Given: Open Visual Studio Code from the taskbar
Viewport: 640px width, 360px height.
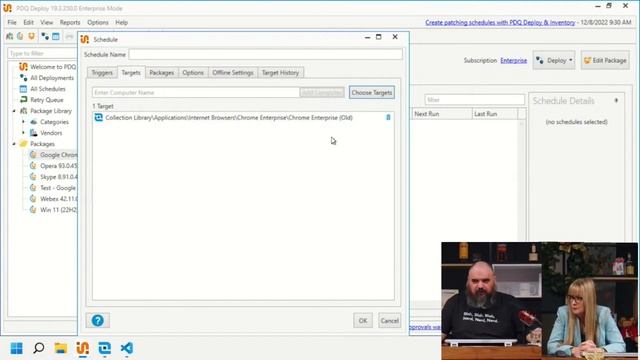Looking at the screenshot, I should coord(127,348).
